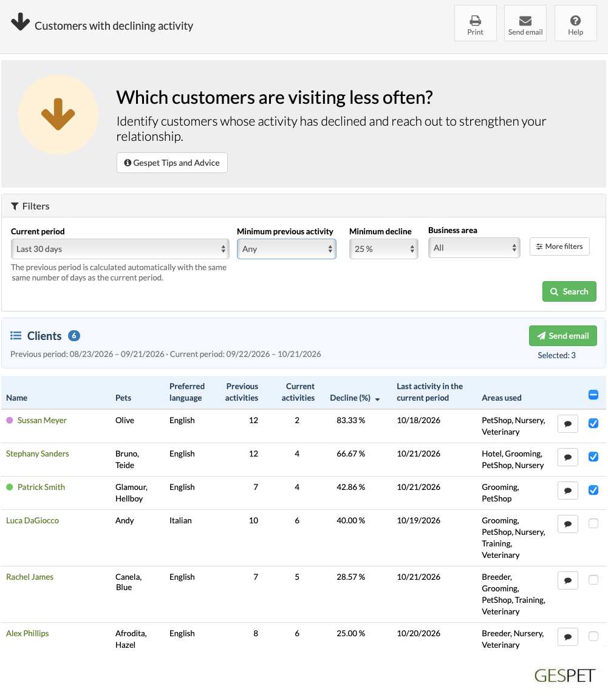Screen dimensions: 608x700
Task: Open message icon for Stephany Sanders
Action: point(568,457)
